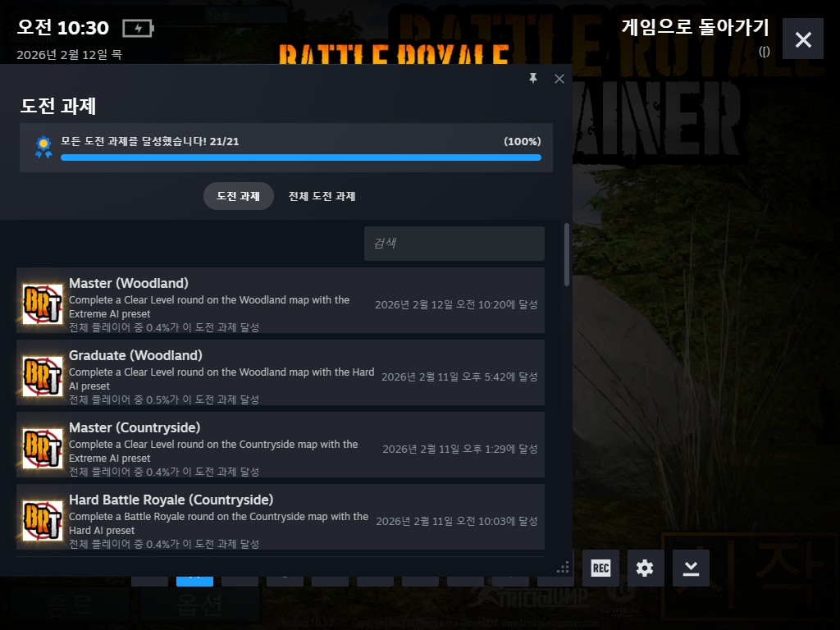Pin the achievements overlay window
The width and height of the screenshot is (840, 630).
coord(533,79)
